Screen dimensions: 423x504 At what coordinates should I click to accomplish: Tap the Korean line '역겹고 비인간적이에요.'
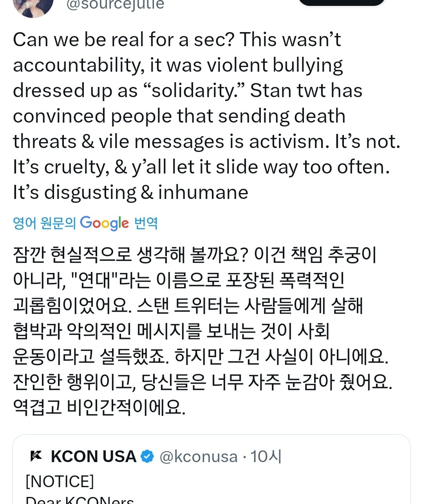coord(99,407)
